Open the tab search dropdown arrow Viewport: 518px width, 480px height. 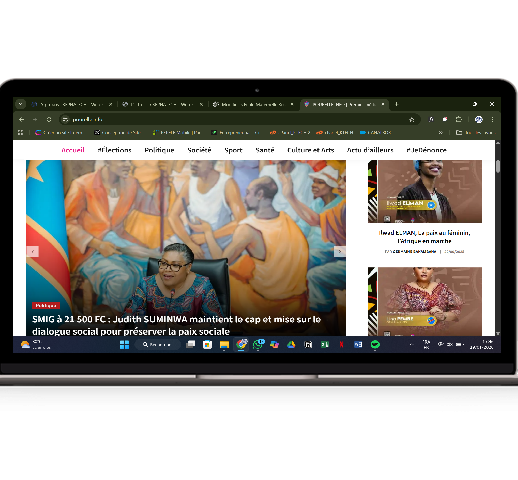tap(20, 104)
